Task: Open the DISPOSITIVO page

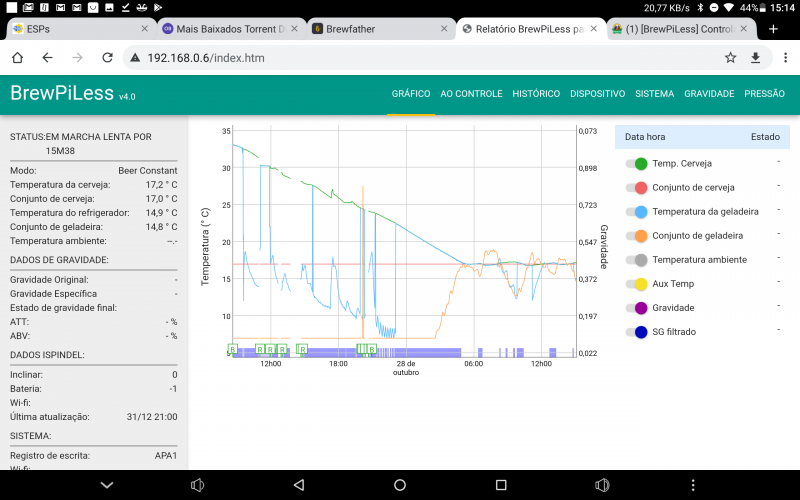Action: pos(597,94)
